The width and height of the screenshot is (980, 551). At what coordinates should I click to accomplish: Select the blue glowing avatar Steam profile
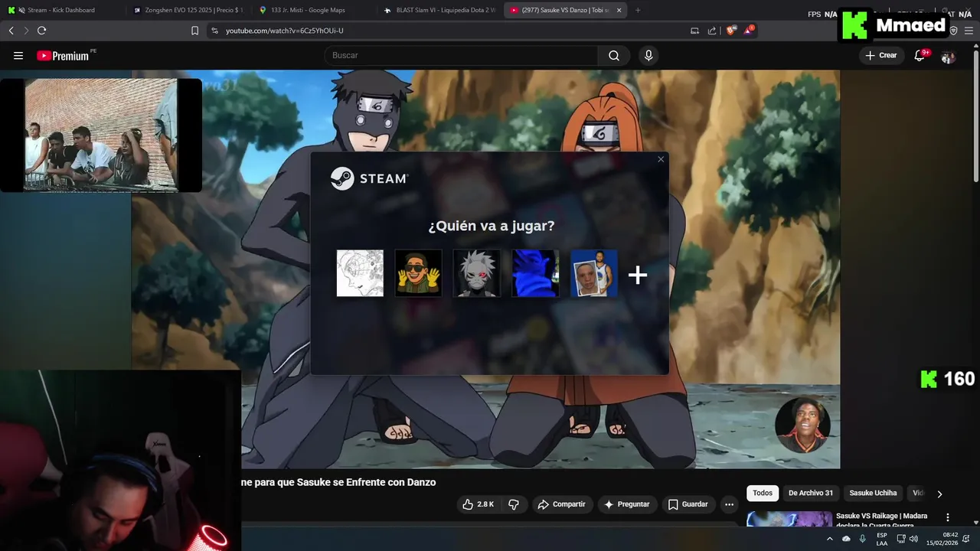535,273
